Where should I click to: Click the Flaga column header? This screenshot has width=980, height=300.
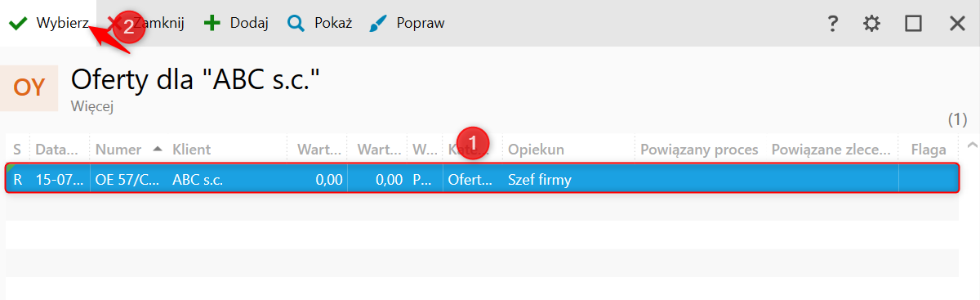tap(929, 150)
